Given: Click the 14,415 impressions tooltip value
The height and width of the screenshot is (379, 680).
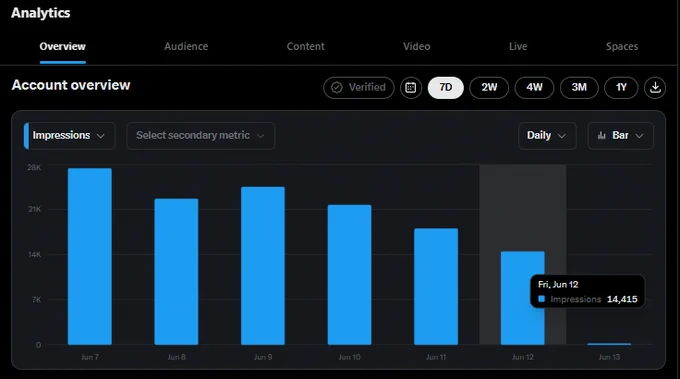Looking at the screenshot, I should [622, 299].
